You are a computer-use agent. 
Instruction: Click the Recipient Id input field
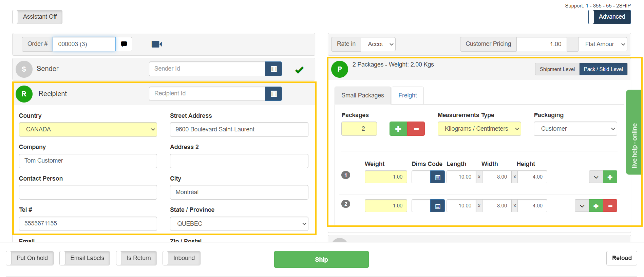207,94
